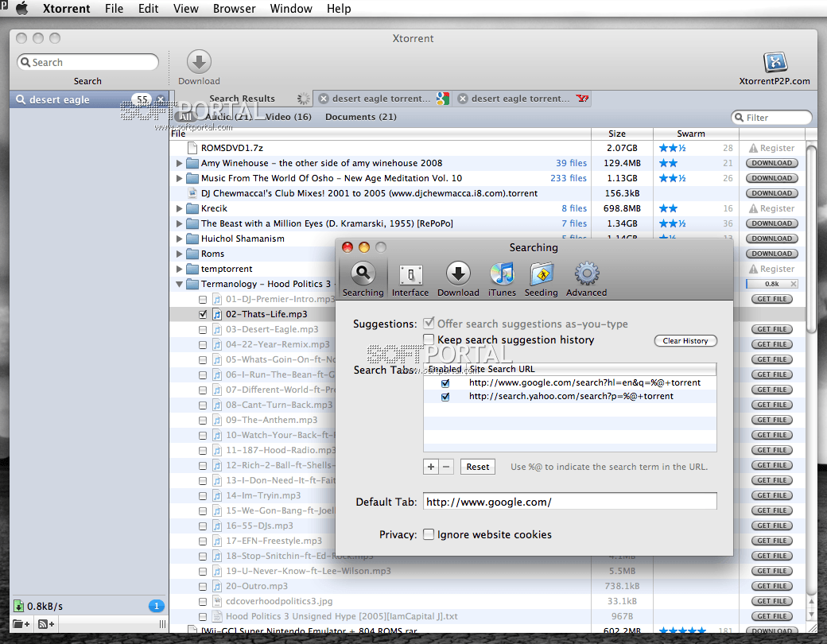
Task: Open the Window menu
Action: [291, 9]
